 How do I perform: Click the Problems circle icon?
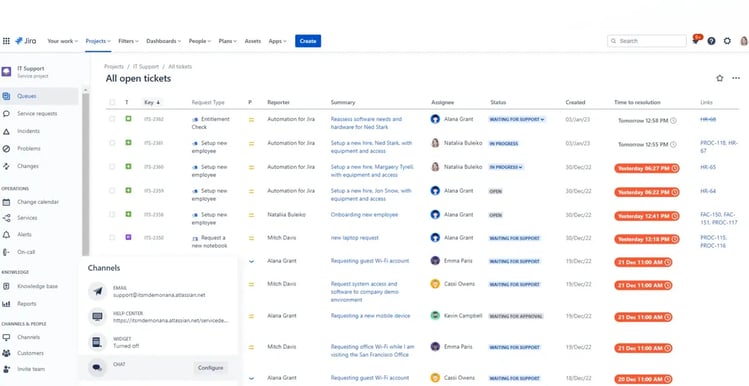6,149
